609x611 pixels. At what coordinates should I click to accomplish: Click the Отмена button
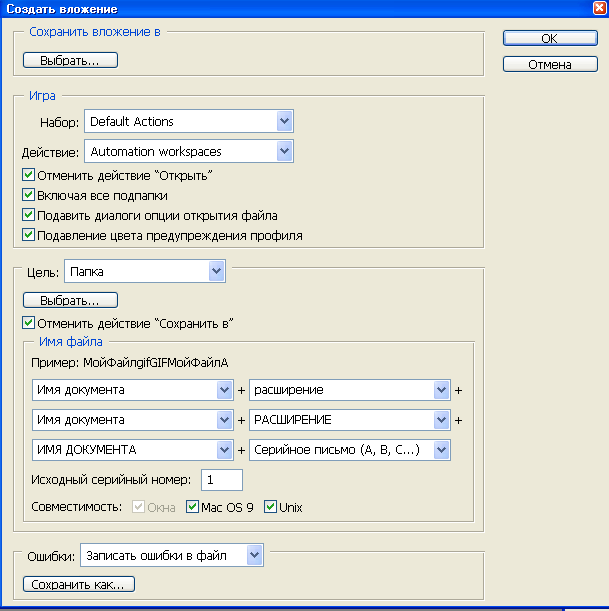tap(550, 64)
